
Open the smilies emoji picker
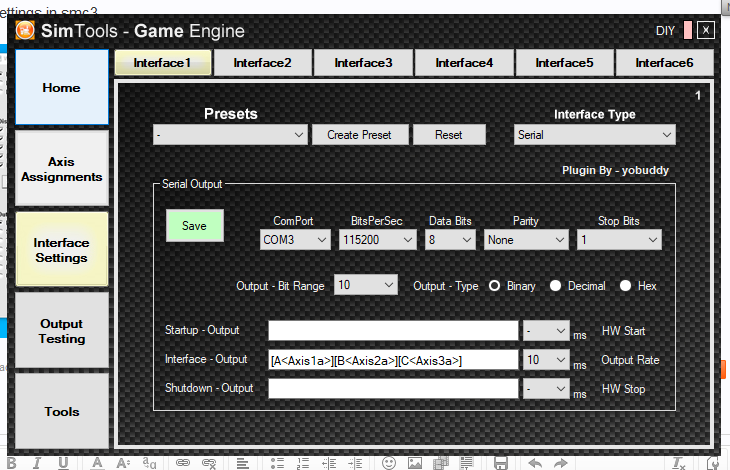tap(389, 463)
